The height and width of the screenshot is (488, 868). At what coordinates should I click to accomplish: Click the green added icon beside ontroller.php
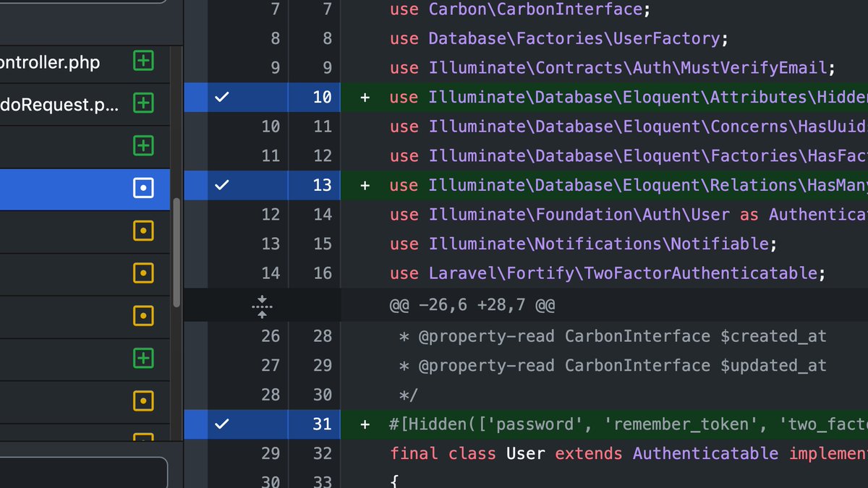point(143,61)
